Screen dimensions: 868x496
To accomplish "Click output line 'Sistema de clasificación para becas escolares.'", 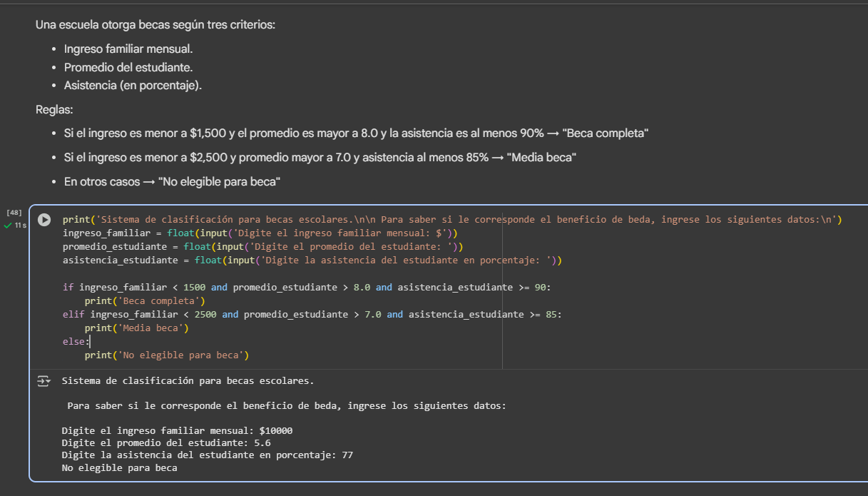I will coord(188,381).
